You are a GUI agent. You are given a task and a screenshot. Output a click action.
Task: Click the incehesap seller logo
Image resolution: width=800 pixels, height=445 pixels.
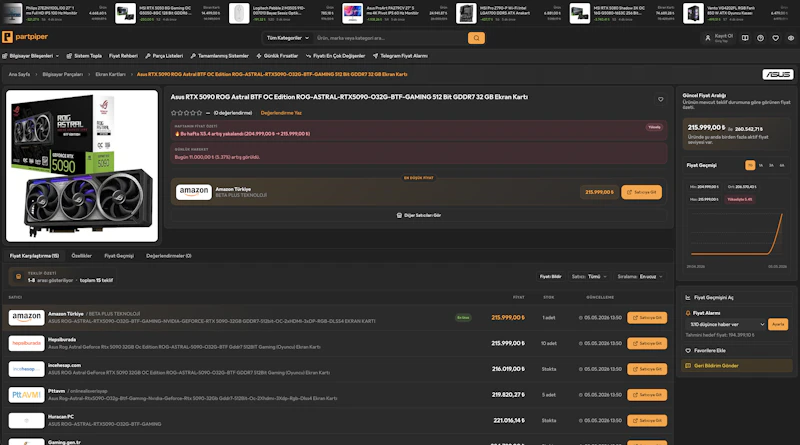[x=27, y=369]
